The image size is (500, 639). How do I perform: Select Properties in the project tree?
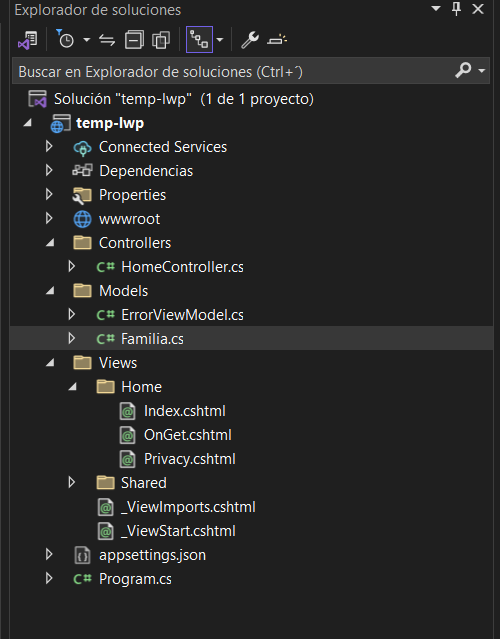pos(132,195)
